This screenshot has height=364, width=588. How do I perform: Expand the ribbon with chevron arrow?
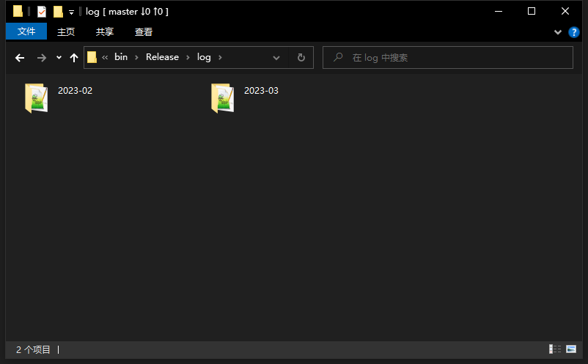pyautogui.click(x=557, y=32)
